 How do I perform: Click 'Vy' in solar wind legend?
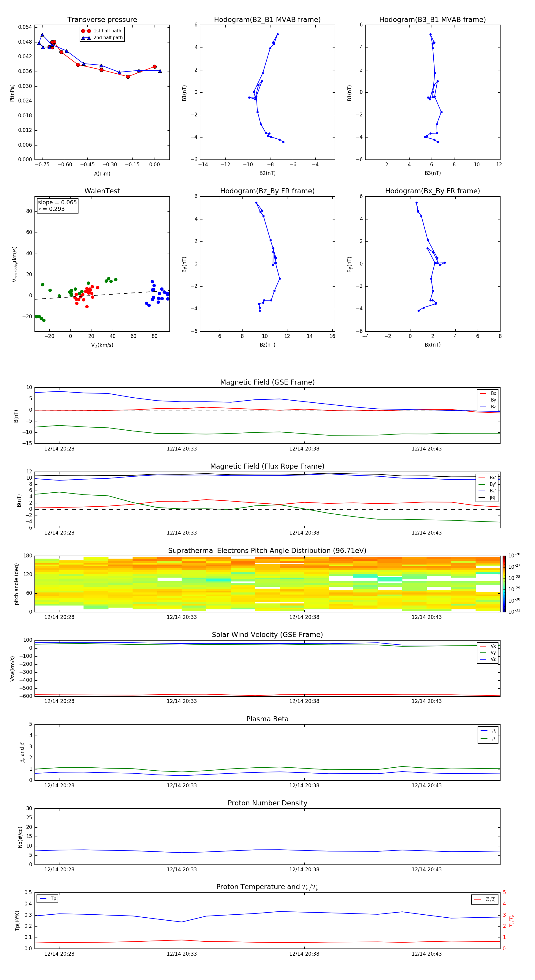(488, 652)
